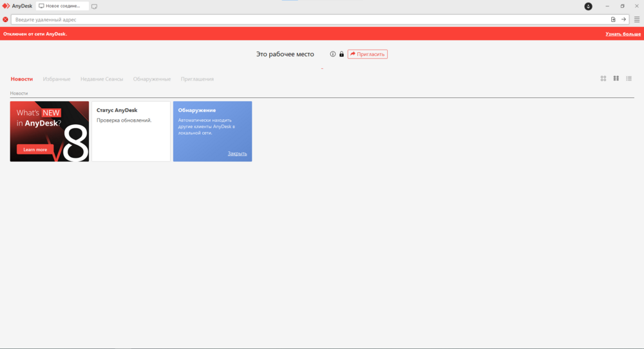Viewport: 644px width, 349px height.
Task: Click the lock password icon
Action: click(x=341, y=54)
